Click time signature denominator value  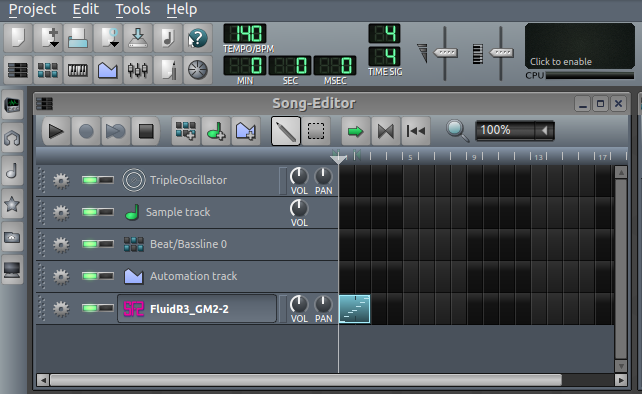click(384, 56)
